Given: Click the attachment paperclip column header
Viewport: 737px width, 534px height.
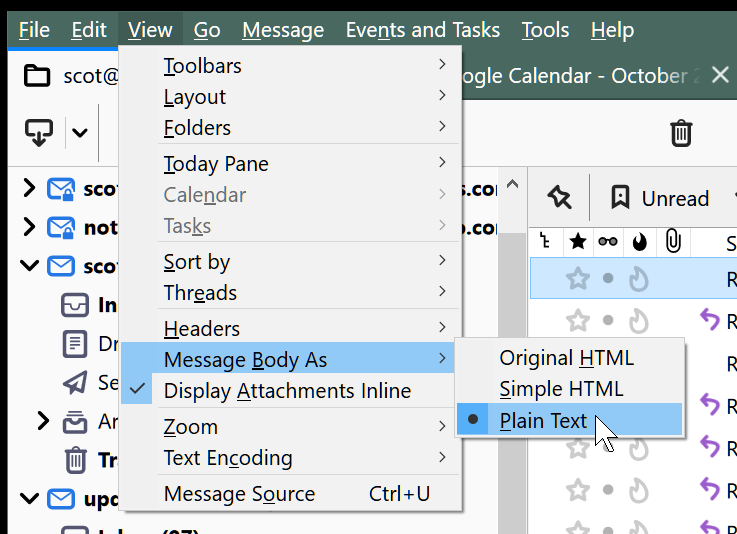Looking at the screenshot, I should point(673,242).
